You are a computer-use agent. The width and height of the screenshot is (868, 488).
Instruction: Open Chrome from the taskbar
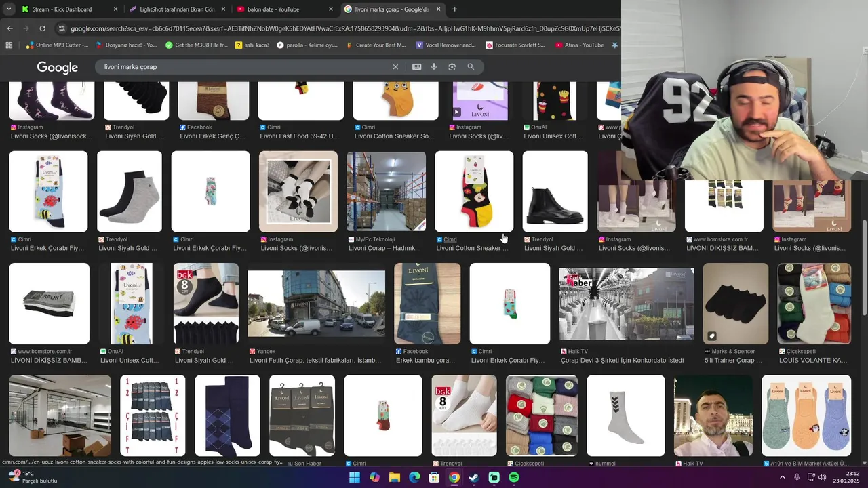[x=454, y=478]
